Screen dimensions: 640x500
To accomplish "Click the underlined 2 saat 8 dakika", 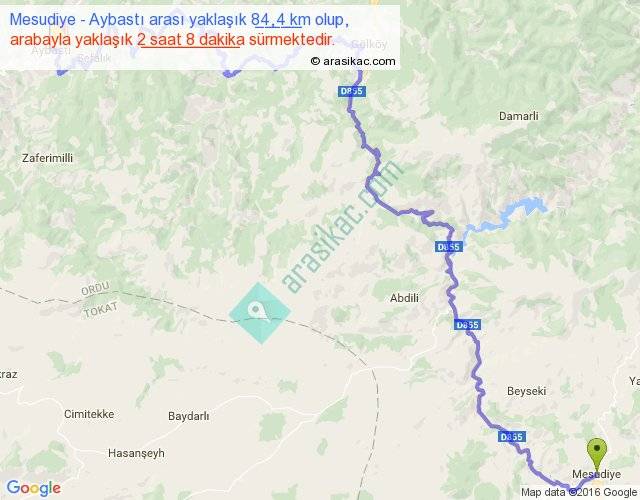I will (x=191, y=40).
